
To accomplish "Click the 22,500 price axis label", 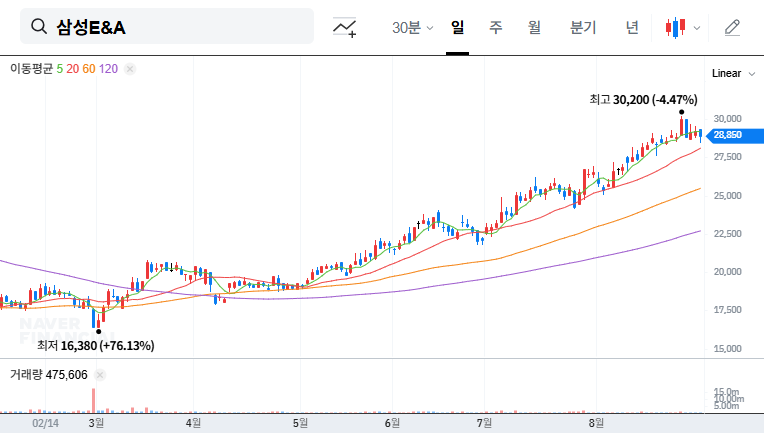I will click(x=727, y=234).
